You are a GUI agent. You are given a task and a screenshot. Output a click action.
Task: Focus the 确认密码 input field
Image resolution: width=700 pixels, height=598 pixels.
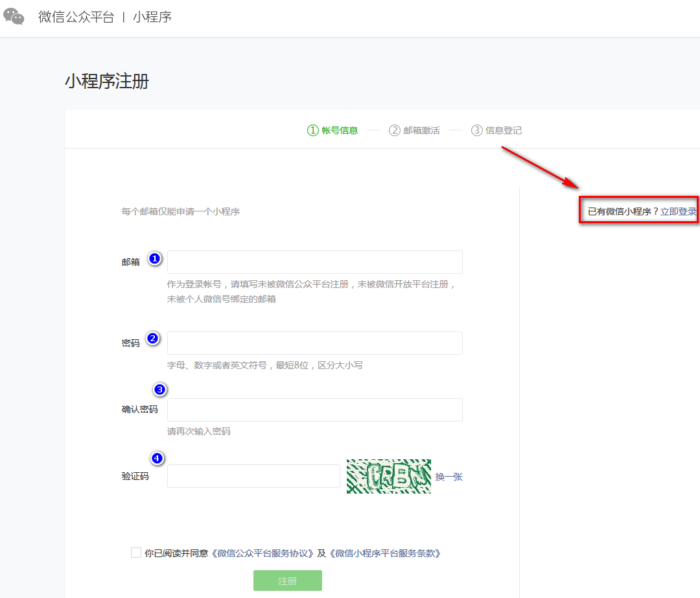pyautogui.click(x=315, y=409)
